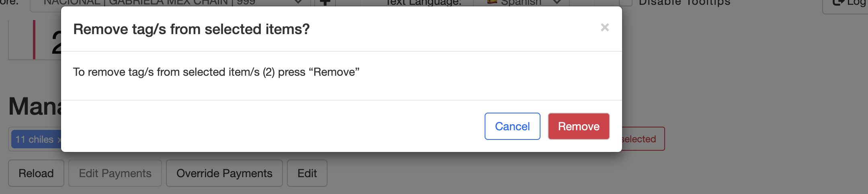Screen dimensions: 868x194
Task: Click the Log out button
Action: point(845,4)
